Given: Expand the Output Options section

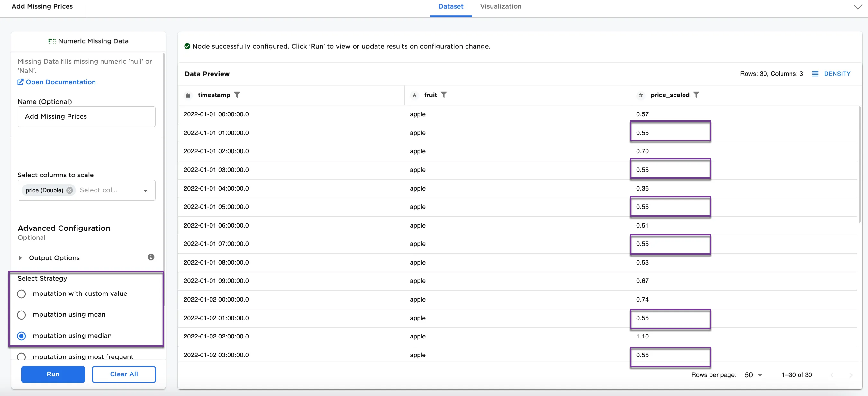Looking at the screenshot, I should click(20, 258).
